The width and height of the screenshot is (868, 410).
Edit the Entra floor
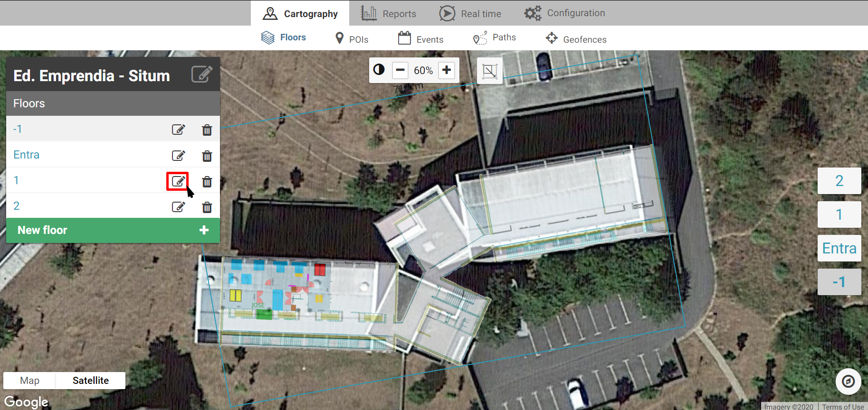pos(178,155)
